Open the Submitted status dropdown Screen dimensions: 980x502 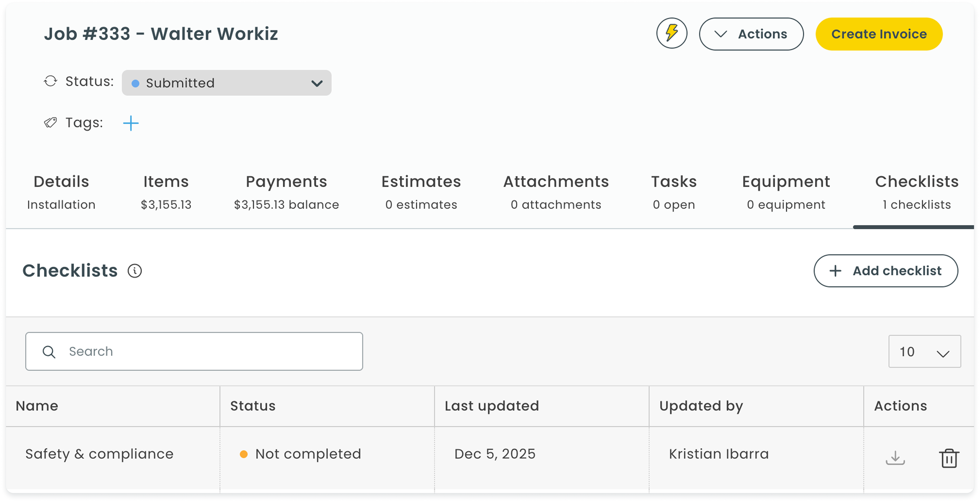(226, 83)
